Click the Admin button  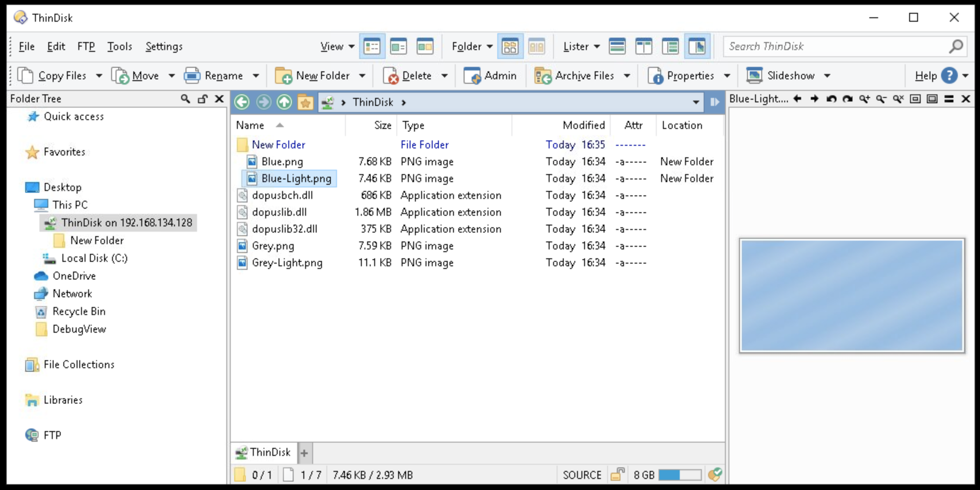[490, 76]
